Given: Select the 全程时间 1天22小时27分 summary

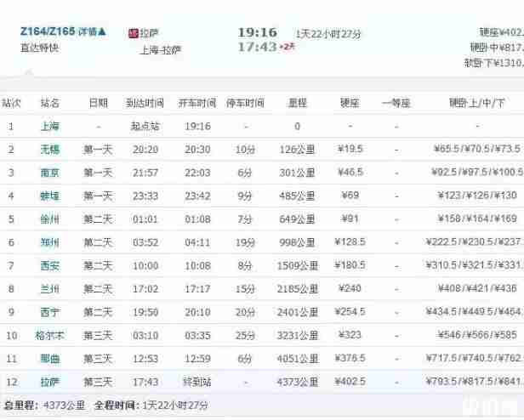Looking at the screenshot, I should 151,406.
